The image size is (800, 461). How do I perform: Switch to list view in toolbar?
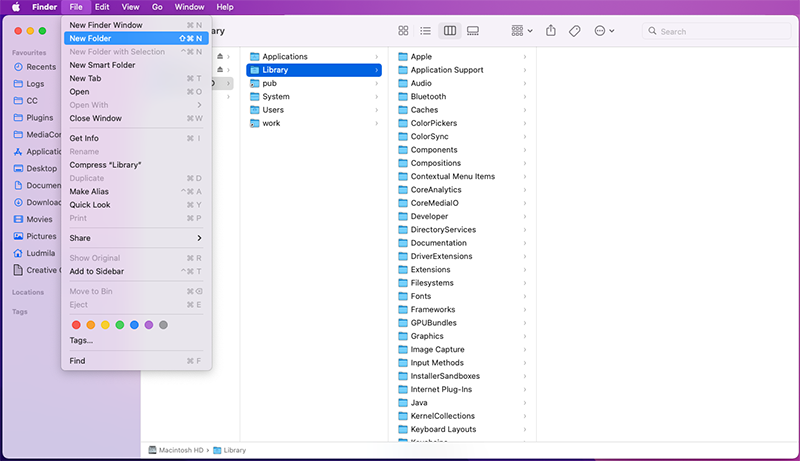[x=426, y=31]
